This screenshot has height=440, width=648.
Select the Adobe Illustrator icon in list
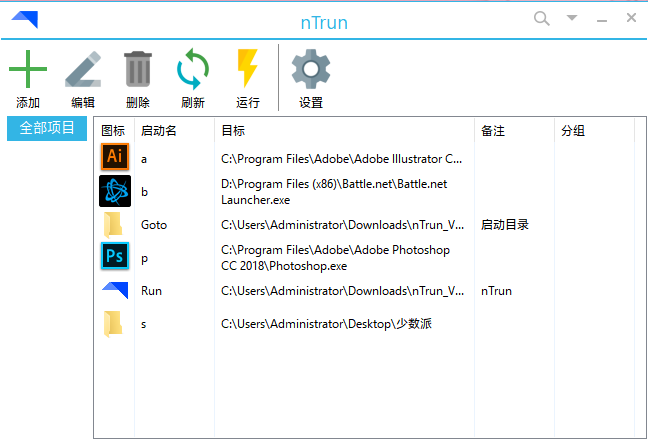click(115, 157)
